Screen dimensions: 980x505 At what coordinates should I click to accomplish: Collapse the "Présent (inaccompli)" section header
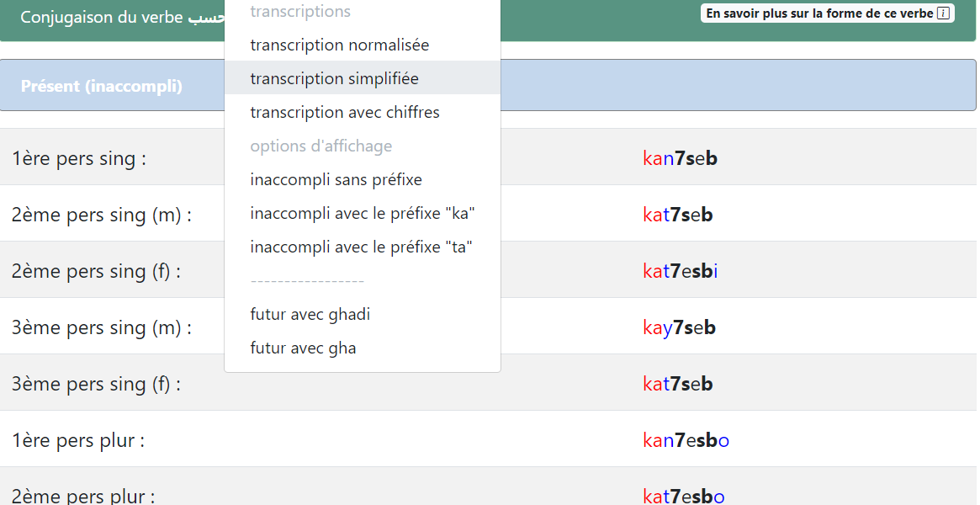coord(101,86)
